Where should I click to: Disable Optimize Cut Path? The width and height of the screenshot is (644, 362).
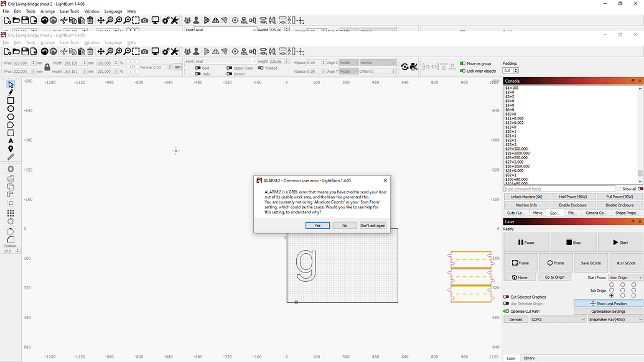[x=506, y=311]
